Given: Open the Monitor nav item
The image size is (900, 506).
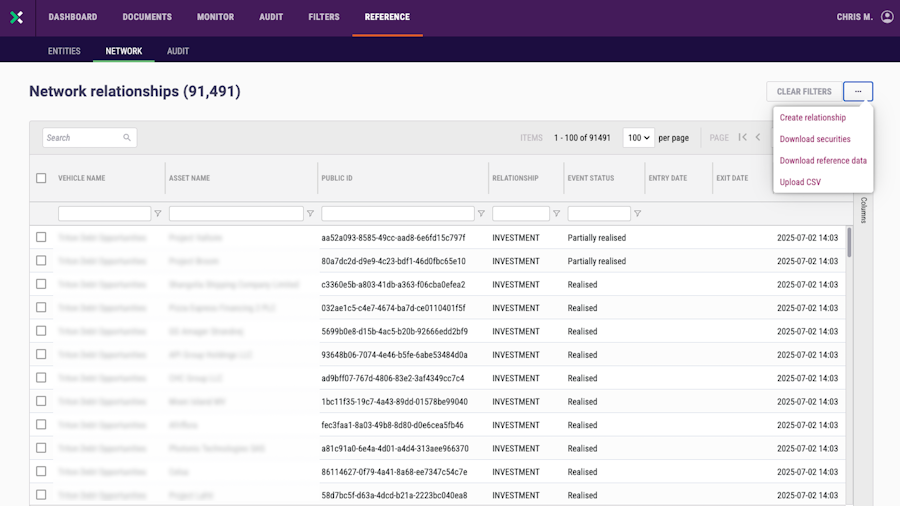Looking at the screenshot, I should coord(215,17).
